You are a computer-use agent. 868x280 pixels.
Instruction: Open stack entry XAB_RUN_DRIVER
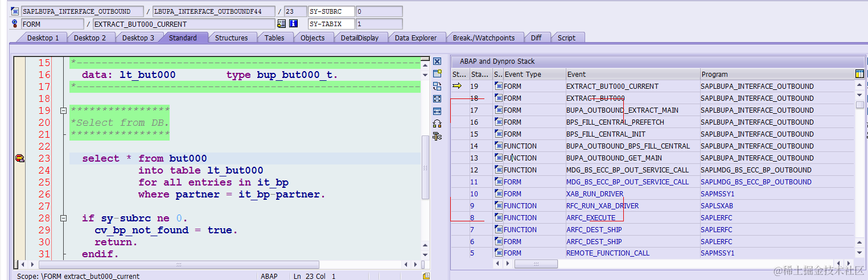coord(595,193)
